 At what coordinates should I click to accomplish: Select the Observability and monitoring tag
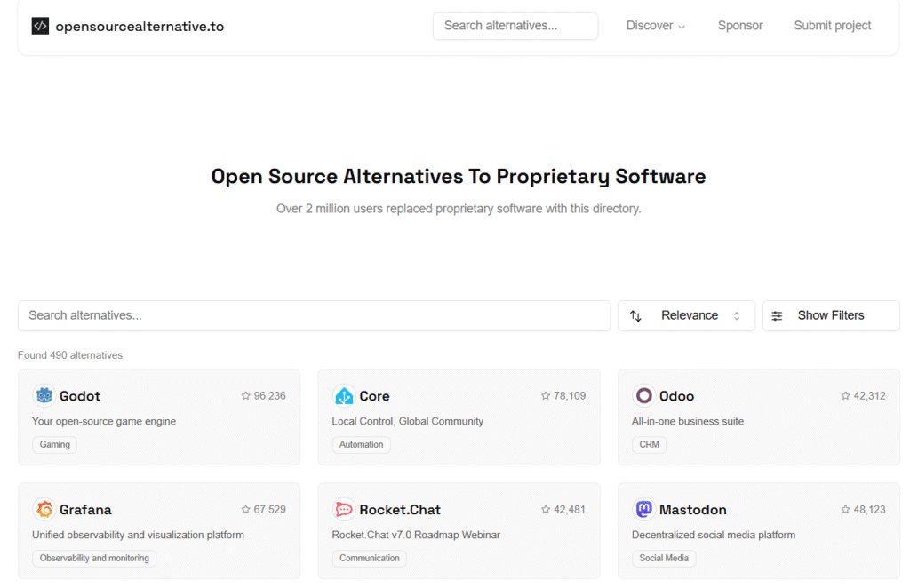(94, 558)
